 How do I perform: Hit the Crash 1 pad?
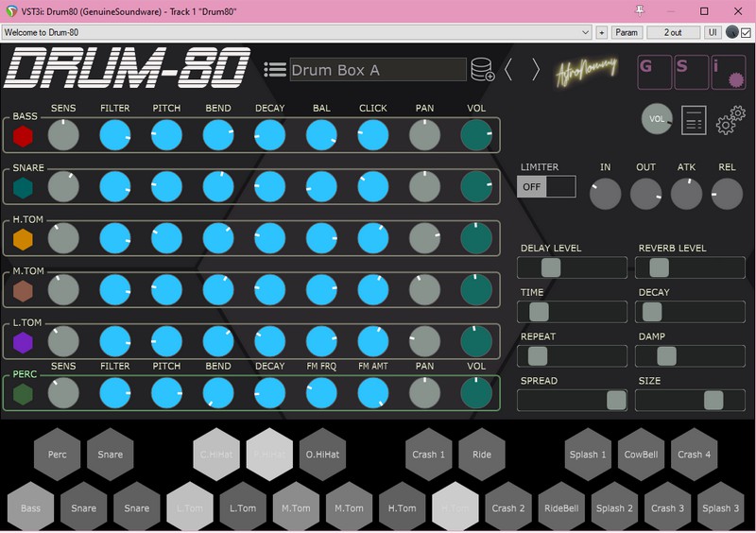point(428,455)
